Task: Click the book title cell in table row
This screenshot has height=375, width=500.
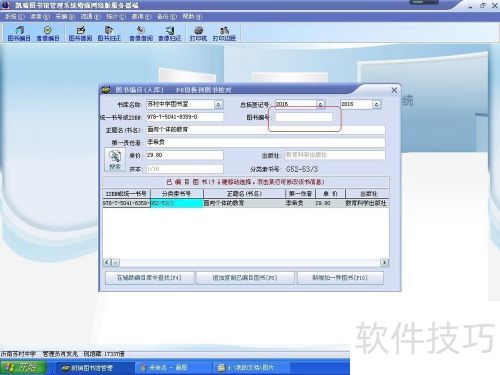Action: click(244, 203)
